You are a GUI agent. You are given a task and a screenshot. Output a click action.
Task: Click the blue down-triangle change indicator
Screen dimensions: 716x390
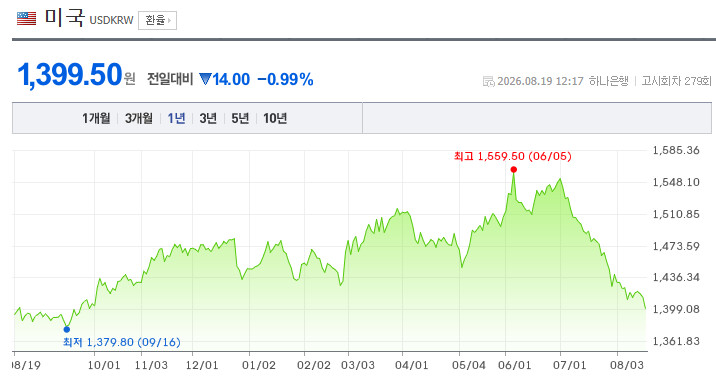[205, 79]
